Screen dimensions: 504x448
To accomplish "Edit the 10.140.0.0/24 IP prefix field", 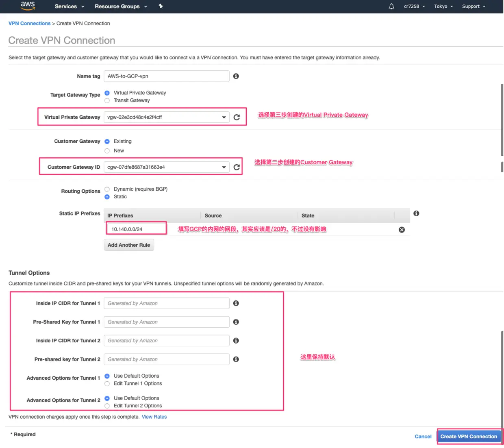I will (x=137, y=229).
